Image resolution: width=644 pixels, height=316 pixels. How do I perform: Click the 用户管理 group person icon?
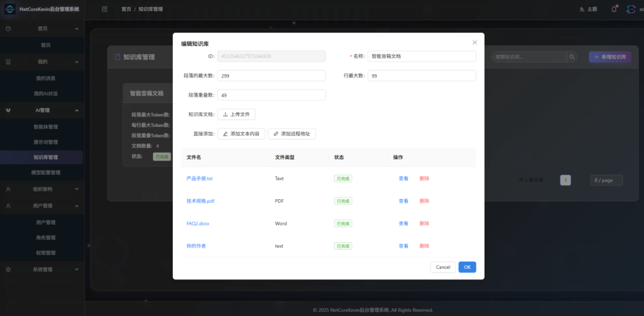click(8, 206)
